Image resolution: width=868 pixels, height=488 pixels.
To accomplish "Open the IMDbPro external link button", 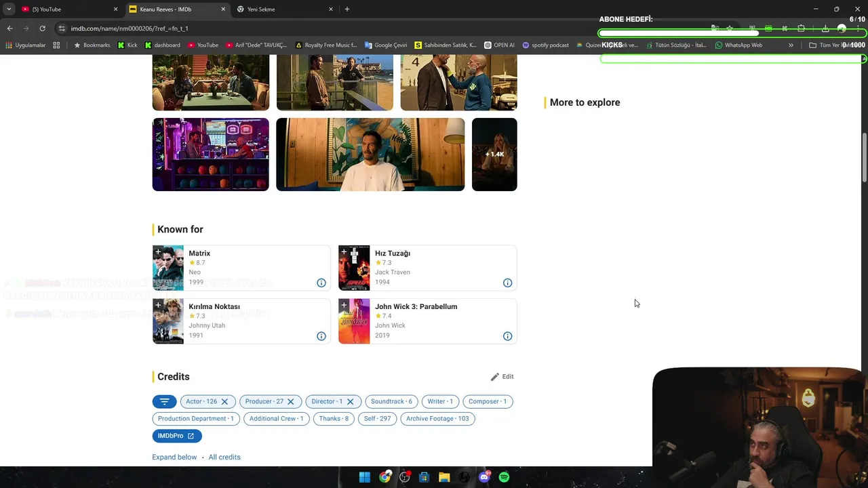I will (177, 436).
